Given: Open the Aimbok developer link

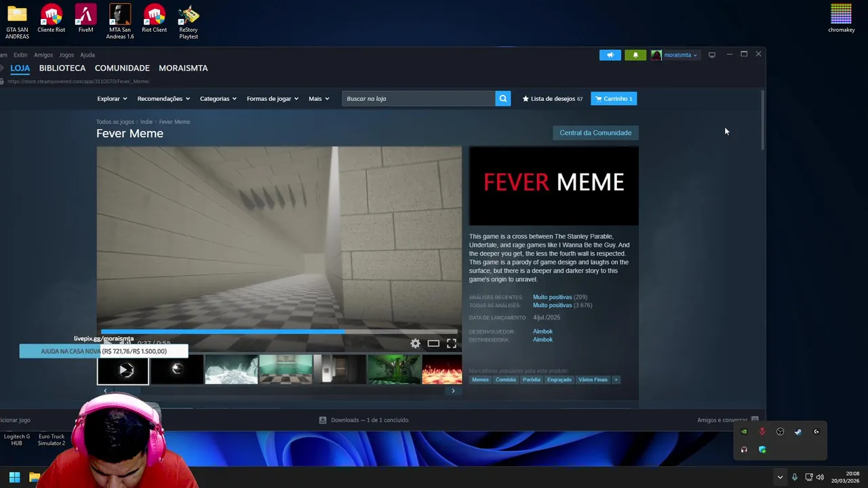Looking at the screenshot, I should pyautogui.click(x=542, y=331).
